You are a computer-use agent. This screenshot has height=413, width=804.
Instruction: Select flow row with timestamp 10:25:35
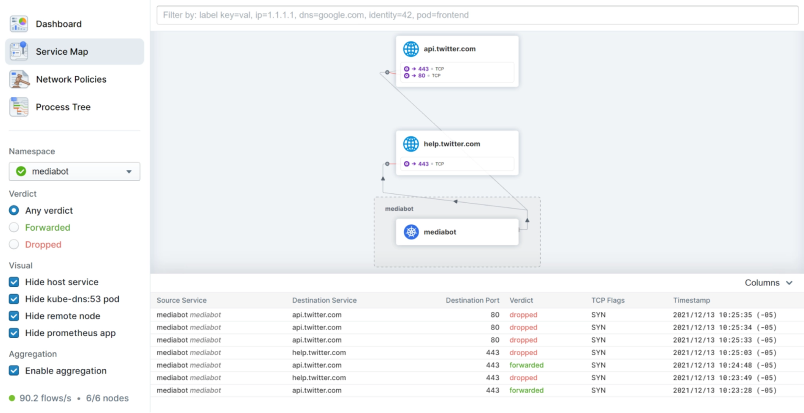coord(477,315)
